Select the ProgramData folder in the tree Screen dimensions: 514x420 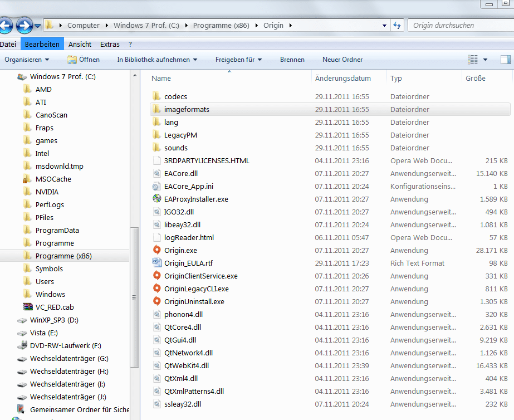click(57, 230)
